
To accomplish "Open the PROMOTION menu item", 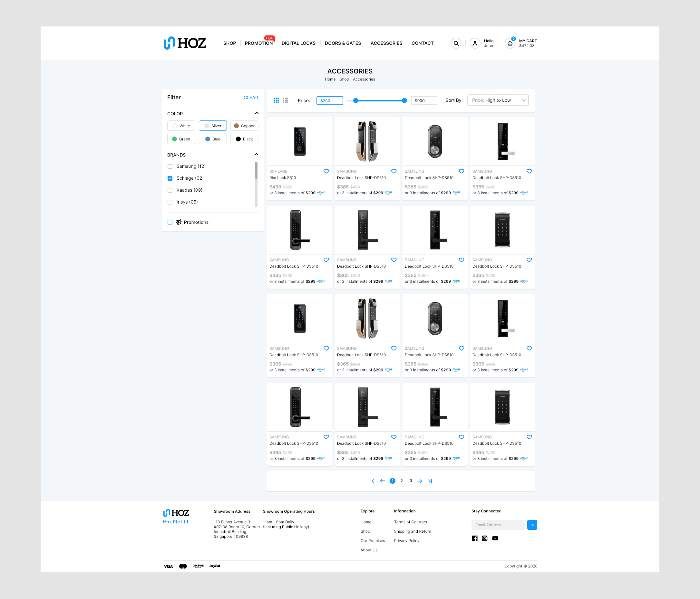I will (x=258, y=43).
